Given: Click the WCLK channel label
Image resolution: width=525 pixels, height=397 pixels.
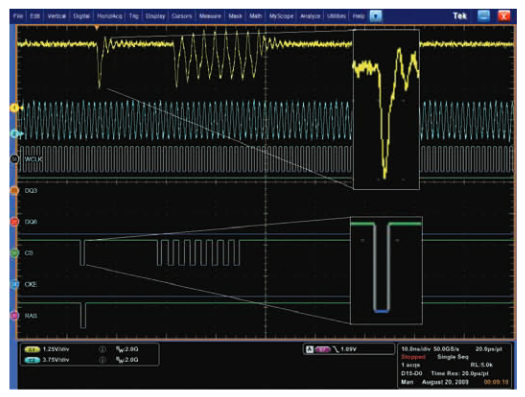Looking at the screenshot, I should pyautogui.click(x=33, y=159).
